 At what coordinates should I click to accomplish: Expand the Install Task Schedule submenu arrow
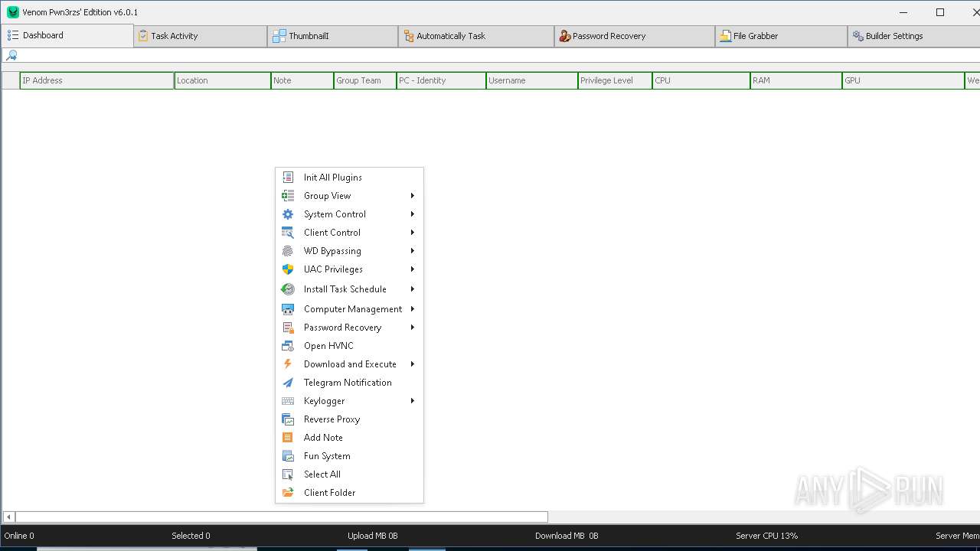click(412, 289)
